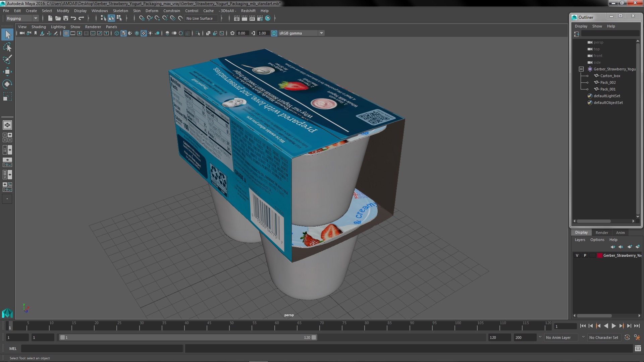The height and width of the screenshot is (362, 644).
Task: Toggle smooth shade all in viewport
Action: point(123,33)
